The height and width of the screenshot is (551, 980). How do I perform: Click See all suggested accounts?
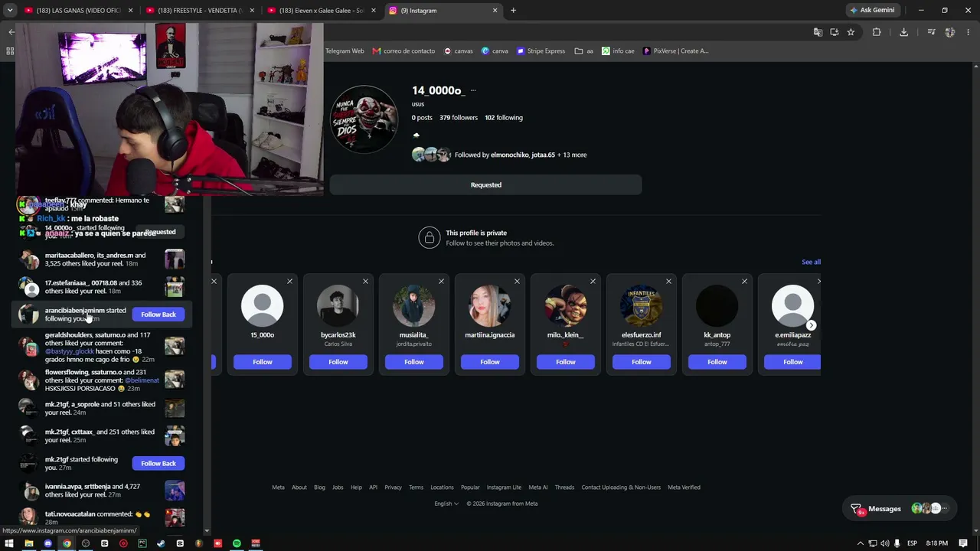pos(811,262)
